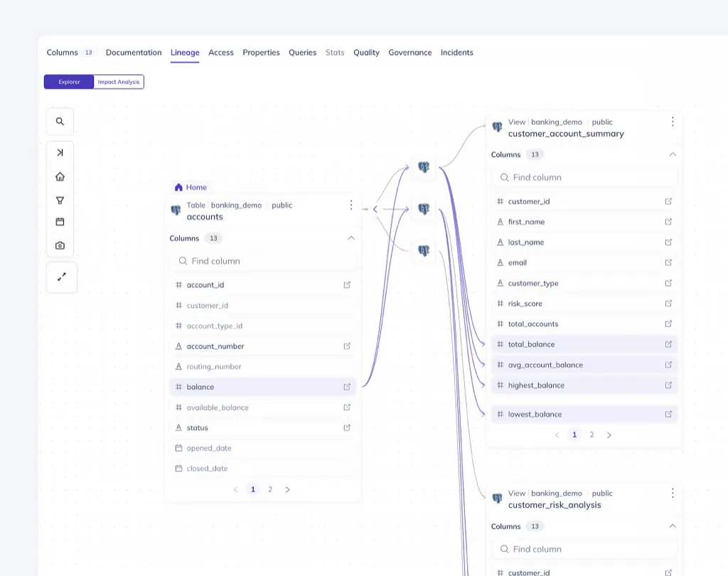Select the Explorer view toggle
728x576 pixels.
(x=69, y=82)
